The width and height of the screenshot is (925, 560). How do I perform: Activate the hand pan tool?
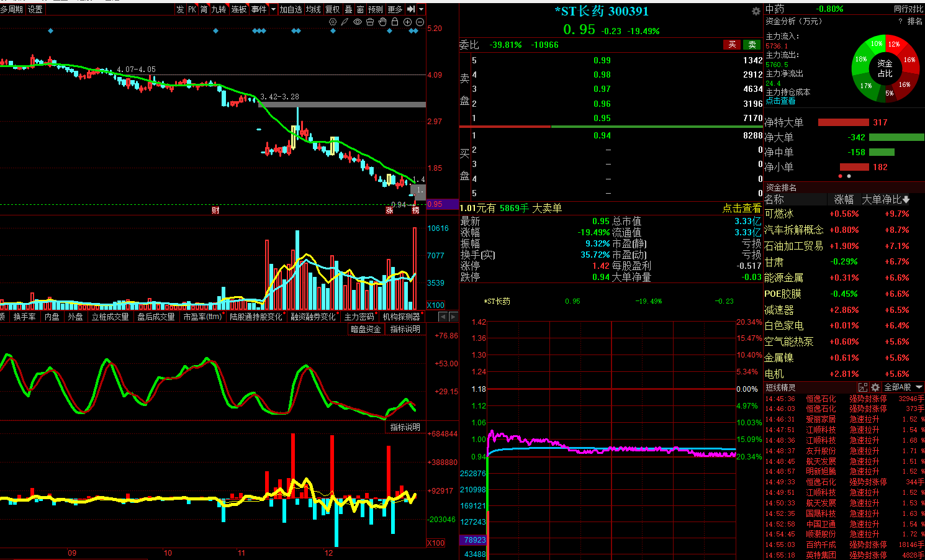coord(382,22)
